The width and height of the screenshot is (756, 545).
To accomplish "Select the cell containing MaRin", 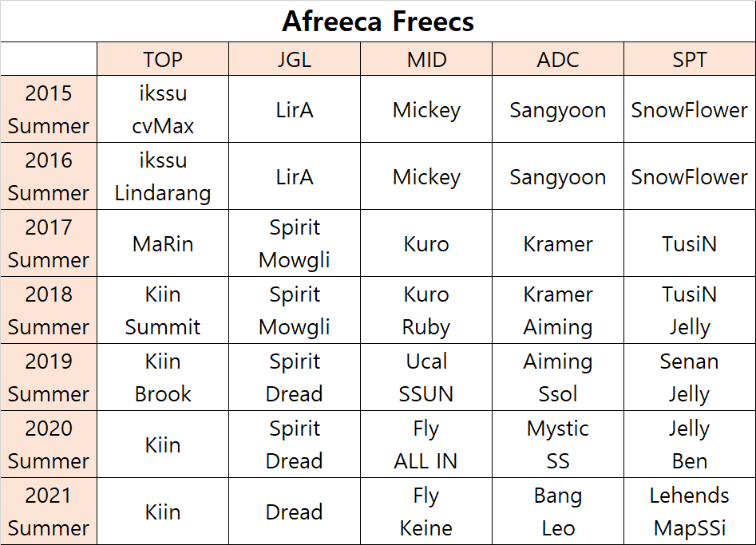I will pyautogui.click(x=163, y=243).
